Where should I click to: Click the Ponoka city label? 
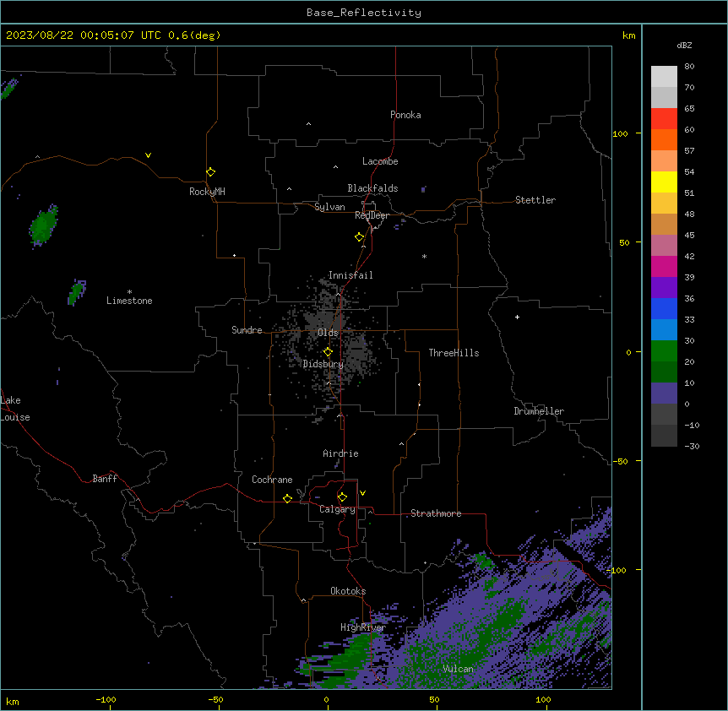[x=405, y=115]
